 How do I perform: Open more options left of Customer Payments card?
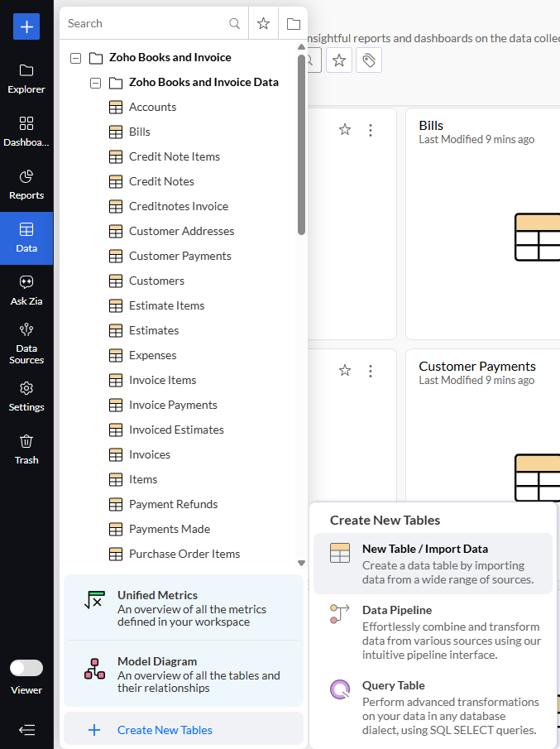(x=371, y=371)
